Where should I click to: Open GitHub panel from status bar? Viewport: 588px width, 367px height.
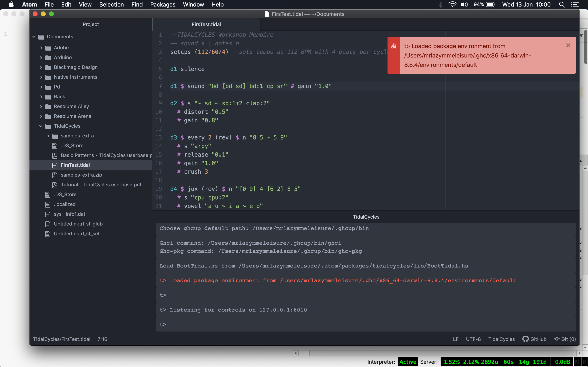point(534,339)
